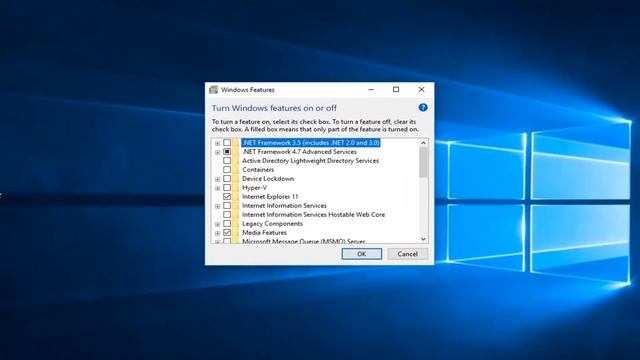Expand the Internet Information Services node

click(x=218, y=206)
